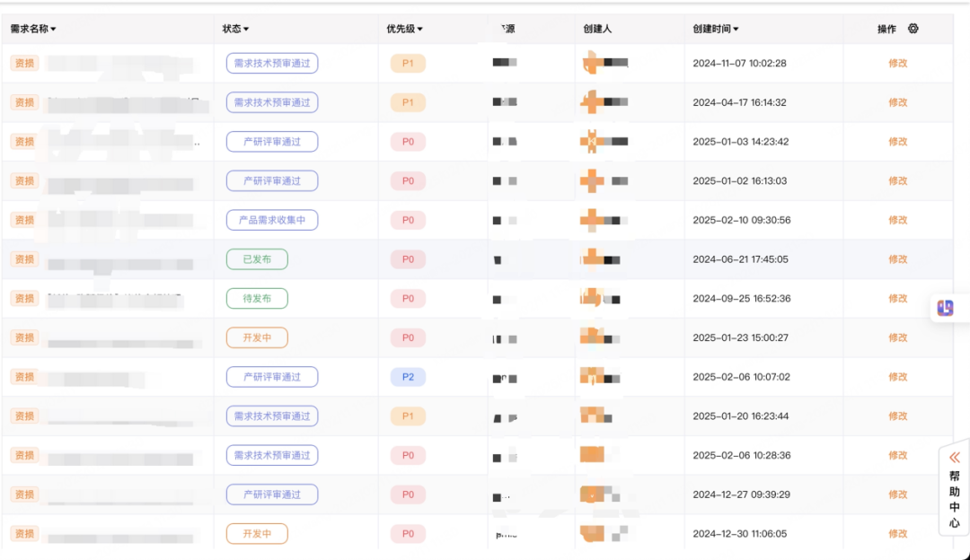Modify the row created 2025-01-20 16:23:44
Image resolution: width=970 pixels, height=560 pixels.
tap(897, 416)
